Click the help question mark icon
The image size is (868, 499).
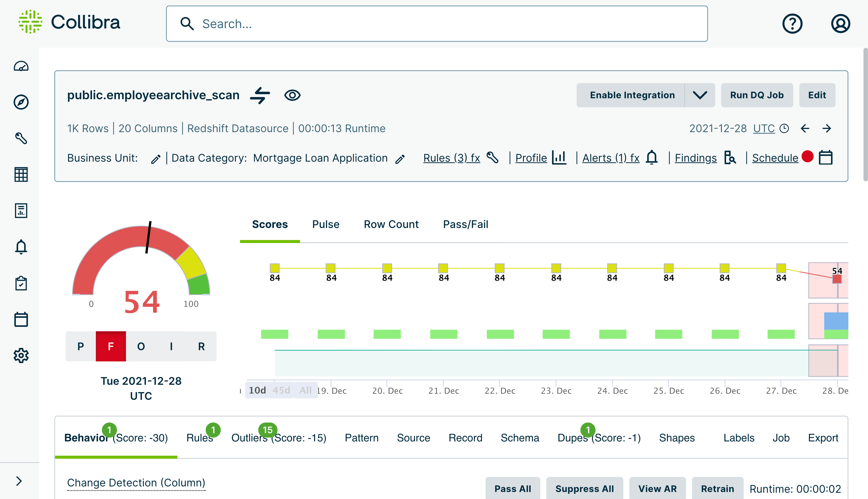click(x=792, y=24)
